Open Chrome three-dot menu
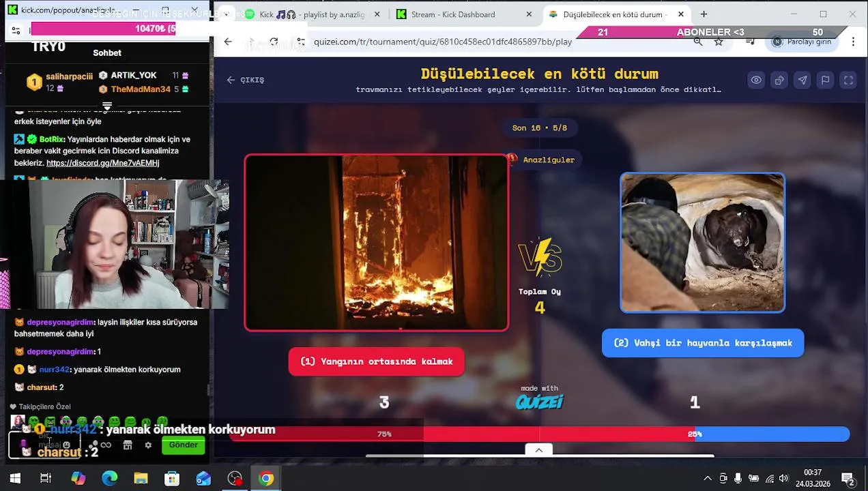 (853, 42)
